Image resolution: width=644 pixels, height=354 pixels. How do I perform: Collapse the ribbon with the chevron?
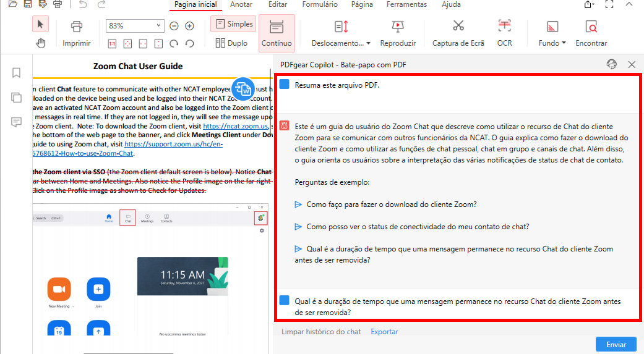[x=629, y=4]
